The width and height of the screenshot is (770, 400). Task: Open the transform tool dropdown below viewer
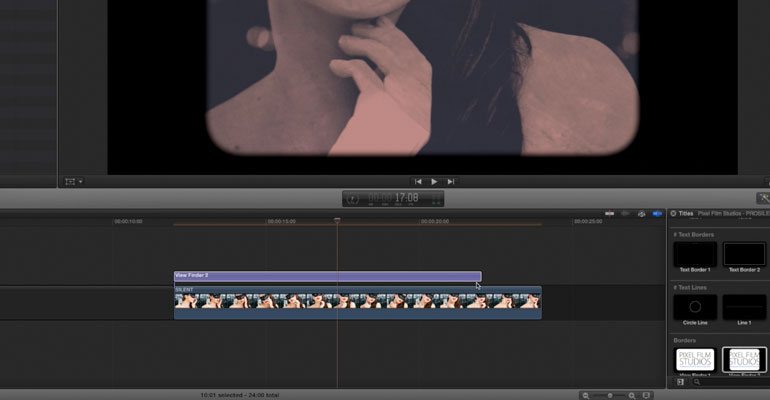[74, 182]
